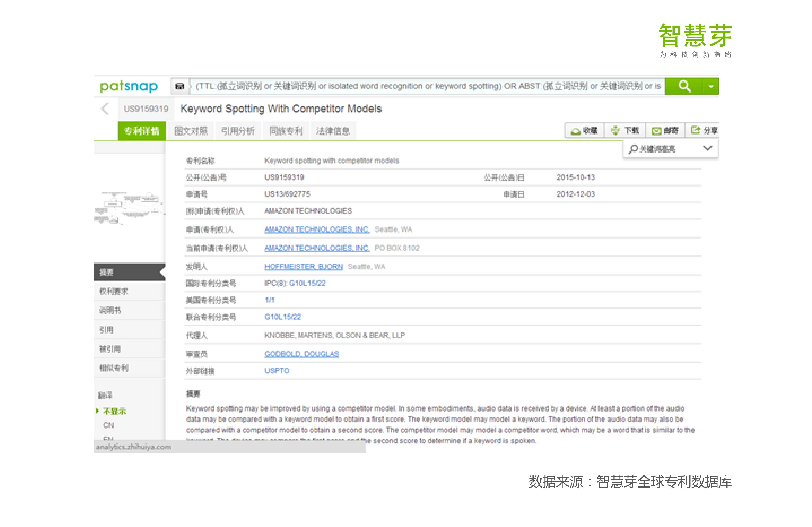Viewport: 812px width, 527px height.
Task: Click the agent KNOBBE, MARTENS, OLSON & BEAR, LLP text
Action: (335, 335)
